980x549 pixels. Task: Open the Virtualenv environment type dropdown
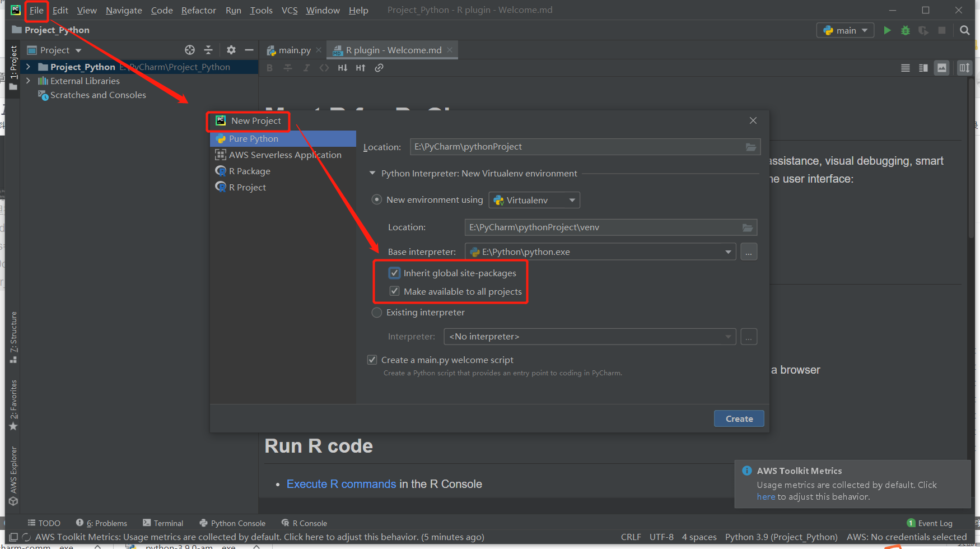click(534, 200)
